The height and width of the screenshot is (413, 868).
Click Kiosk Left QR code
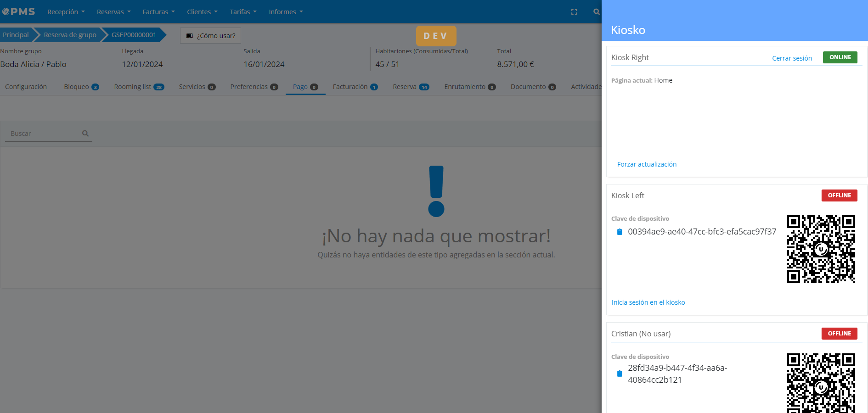(x=821, y=249)
